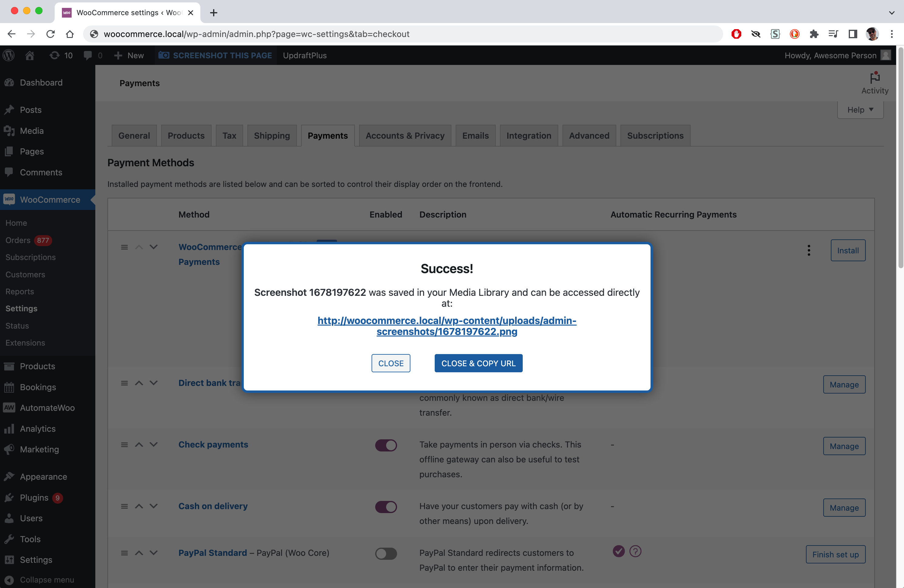Open the browser extensions puzzle icon
Image resolution: width=904 pixels, height=588 pixels.
click(x=814, y=34)
